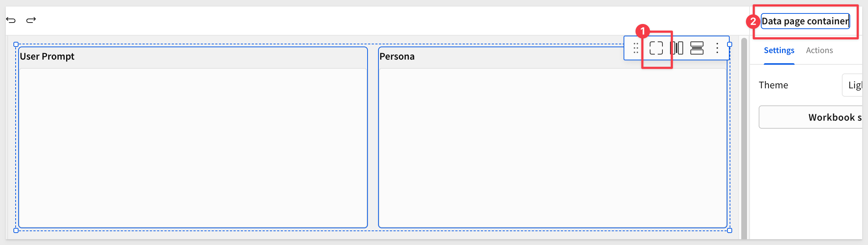Select the column layout icon
The width and height of the screenshot is (868, 245).
pos(677,48)
